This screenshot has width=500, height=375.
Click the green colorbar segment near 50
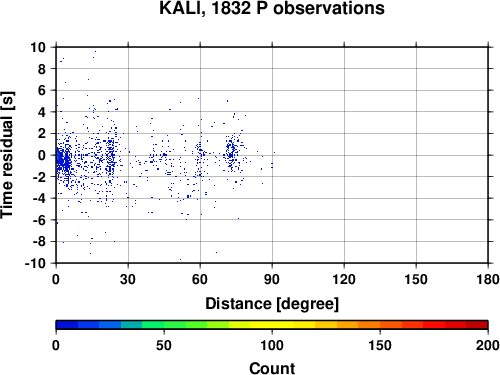tap(164, 325)
